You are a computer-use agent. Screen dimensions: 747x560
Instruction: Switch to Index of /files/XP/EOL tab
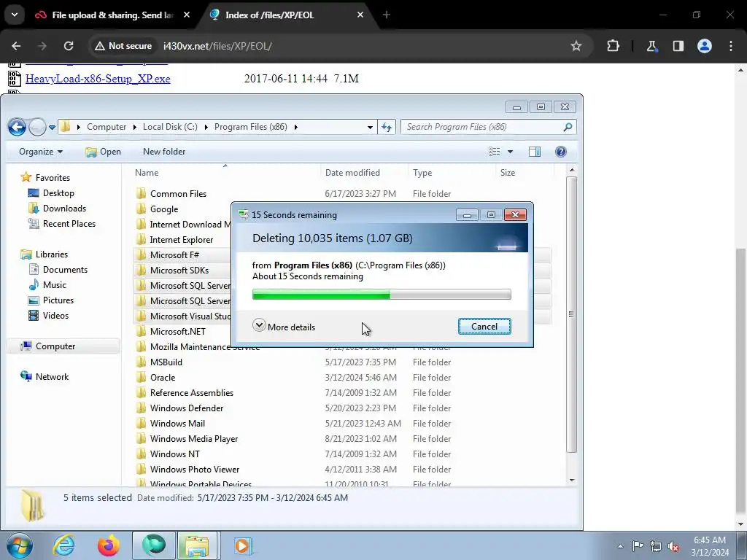[x=286, y=15]
